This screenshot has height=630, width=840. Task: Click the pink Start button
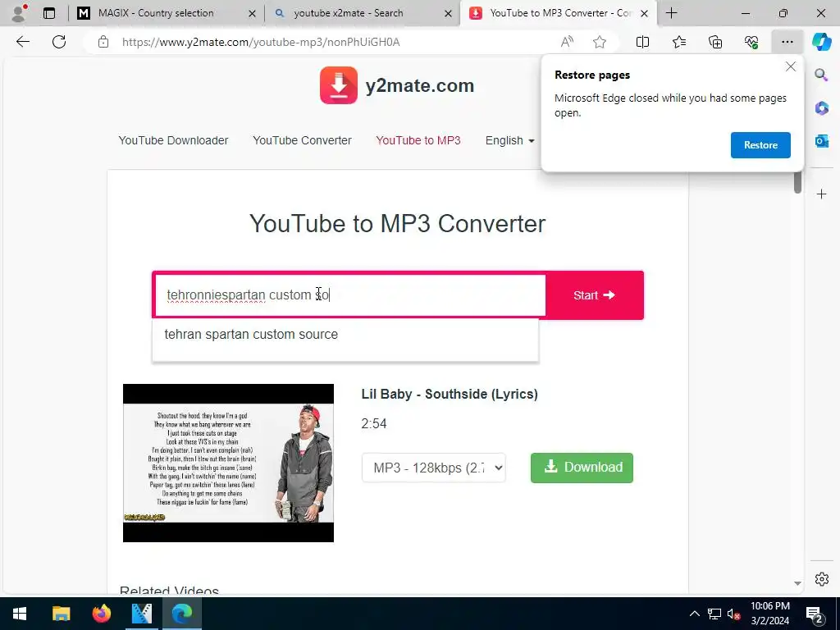[x=594, y=295]
